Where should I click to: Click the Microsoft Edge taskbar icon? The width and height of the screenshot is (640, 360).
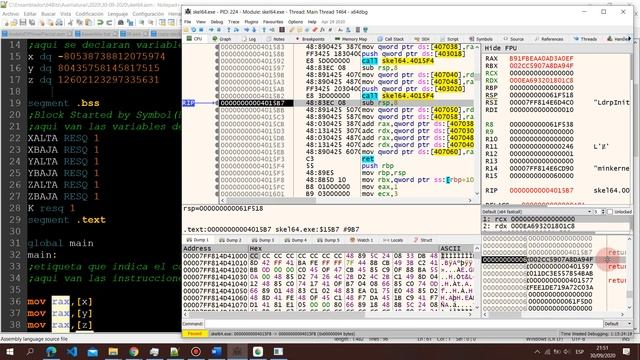coord(51,351)
